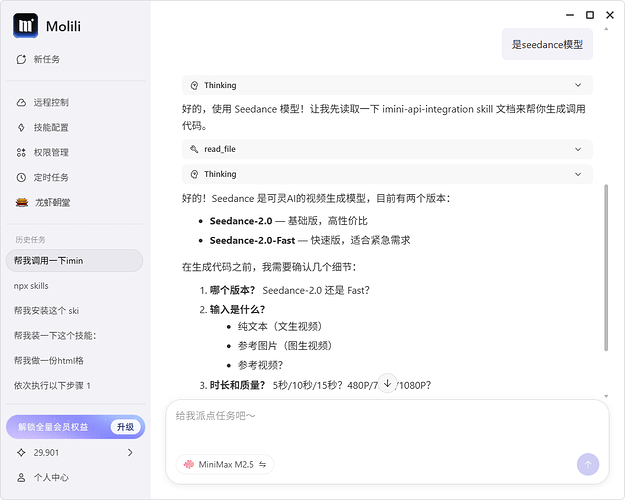Click the 参考视频? bullet

coord(260,365)
